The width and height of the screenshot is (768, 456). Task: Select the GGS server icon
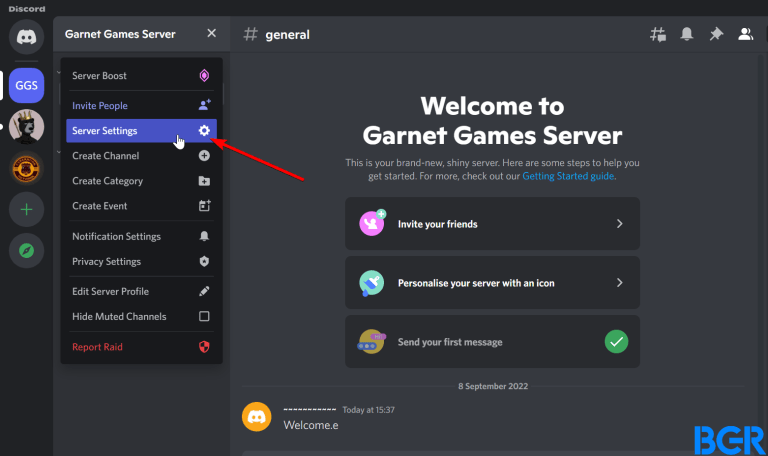[26, 85]
